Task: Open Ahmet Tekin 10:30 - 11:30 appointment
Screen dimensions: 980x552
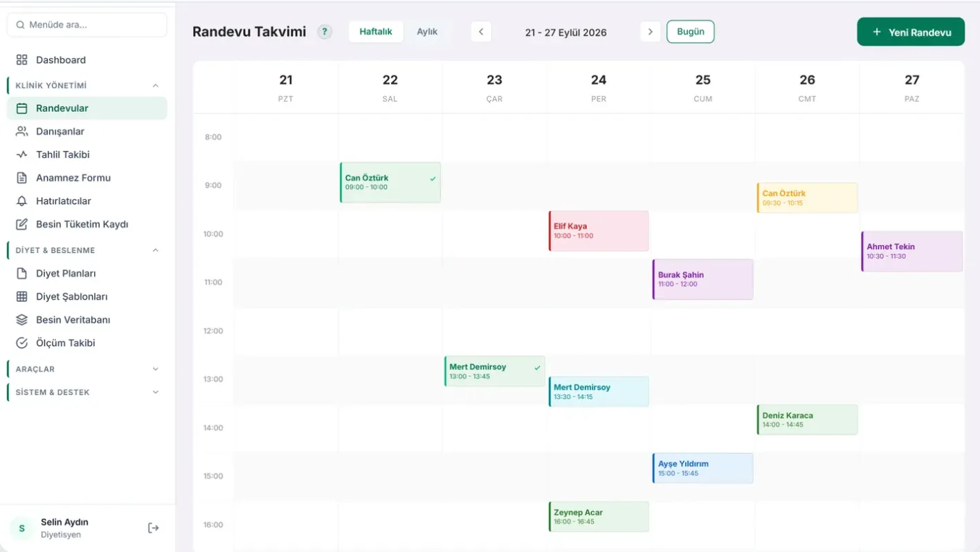Action: click(x=912, y=251)
